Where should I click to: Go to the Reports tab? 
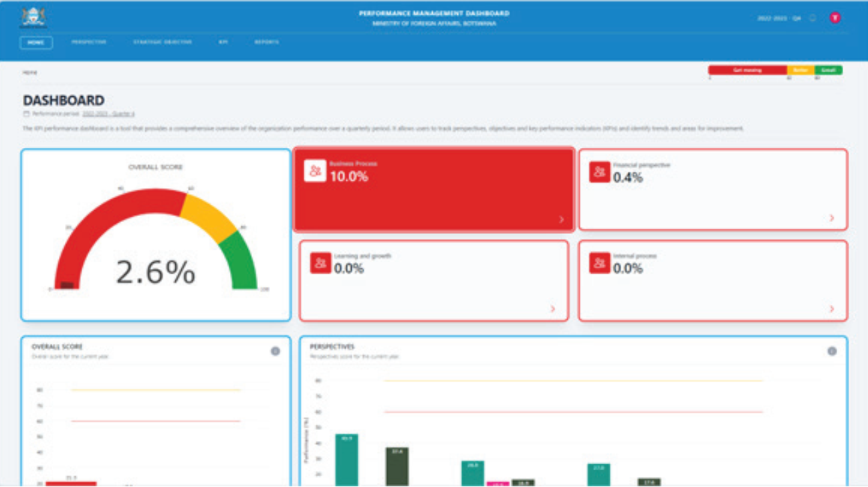(x=266, y=42)
